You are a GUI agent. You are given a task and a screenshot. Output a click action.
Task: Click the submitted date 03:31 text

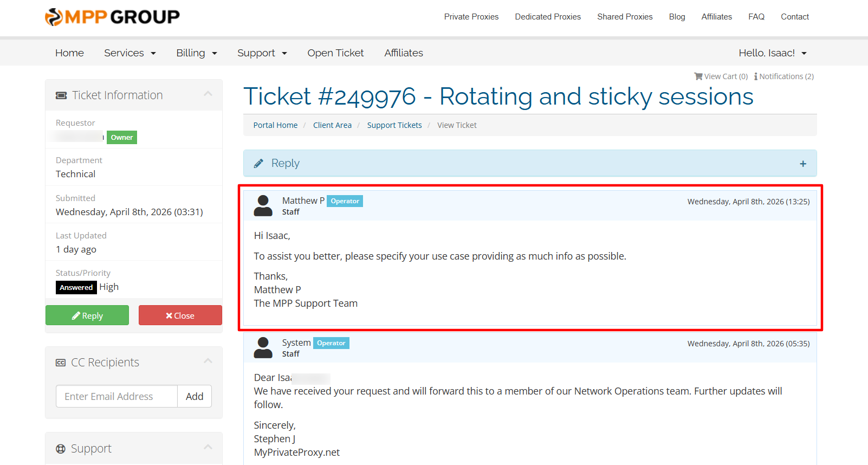[x=129, y=212]
